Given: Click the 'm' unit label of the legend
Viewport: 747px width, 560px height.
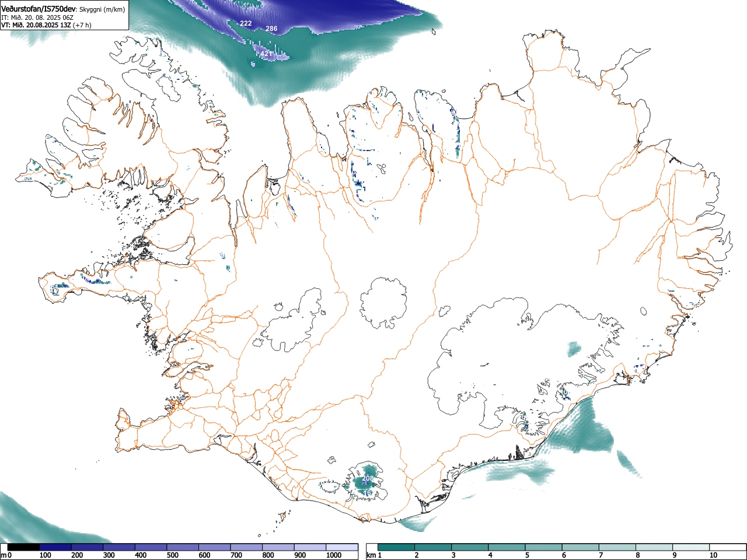Looking at the screenshot, I should 3,555.
